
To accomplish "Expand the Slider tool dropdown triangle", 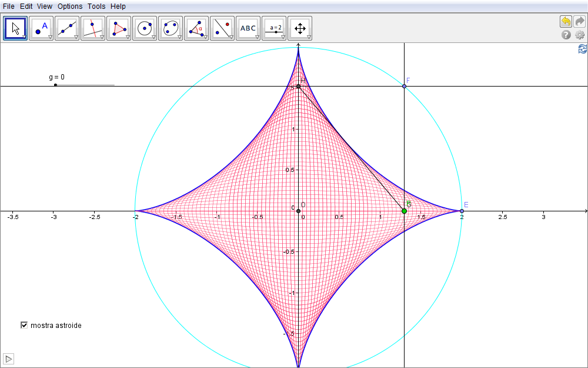I will tap(283, 37).
